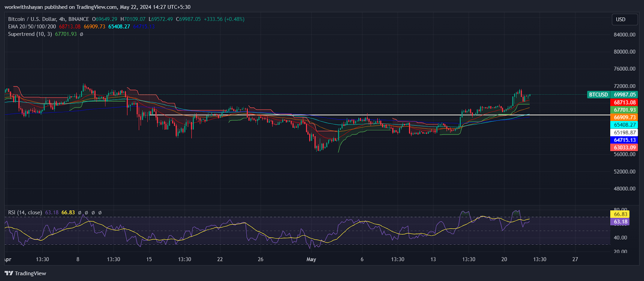Click the RSI (14, close) indicator label

click(25, 212)
